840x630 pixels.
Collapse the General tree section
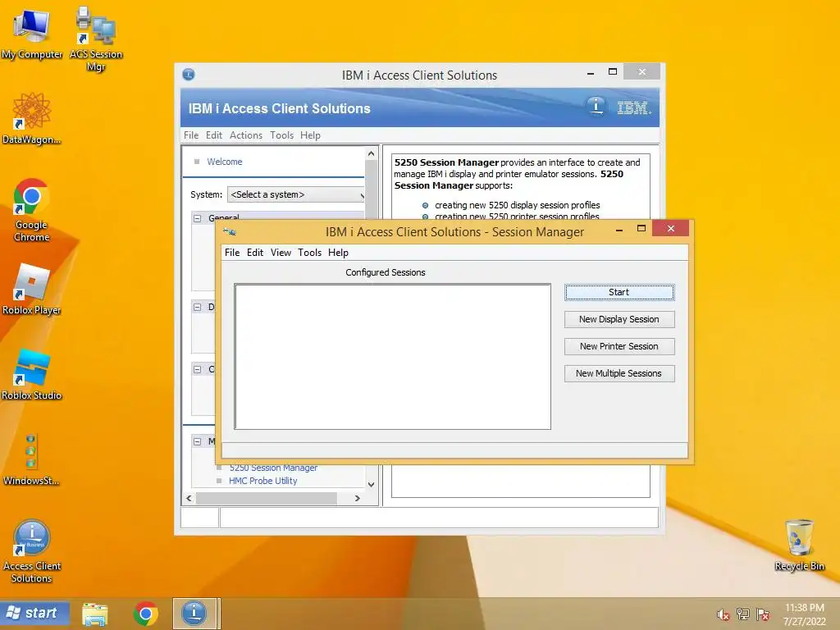tap(198, 218)
